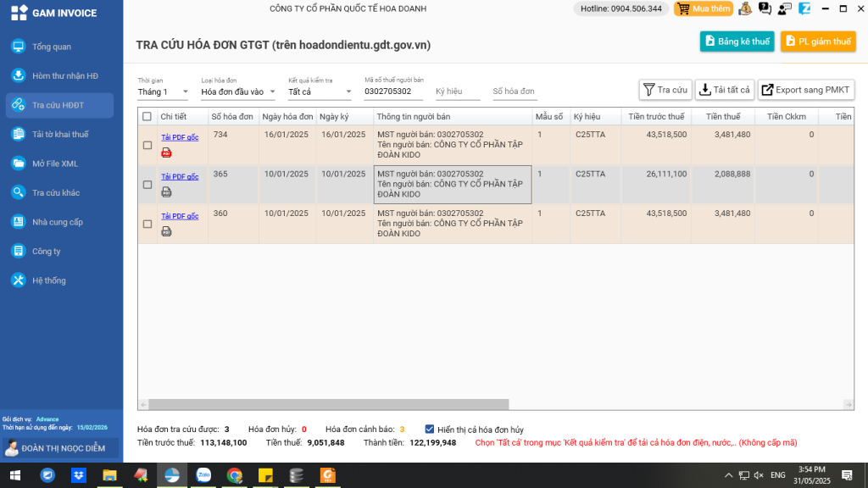Click the Tra cứu filter button
The image size is (868, 488).
point(665,90)
